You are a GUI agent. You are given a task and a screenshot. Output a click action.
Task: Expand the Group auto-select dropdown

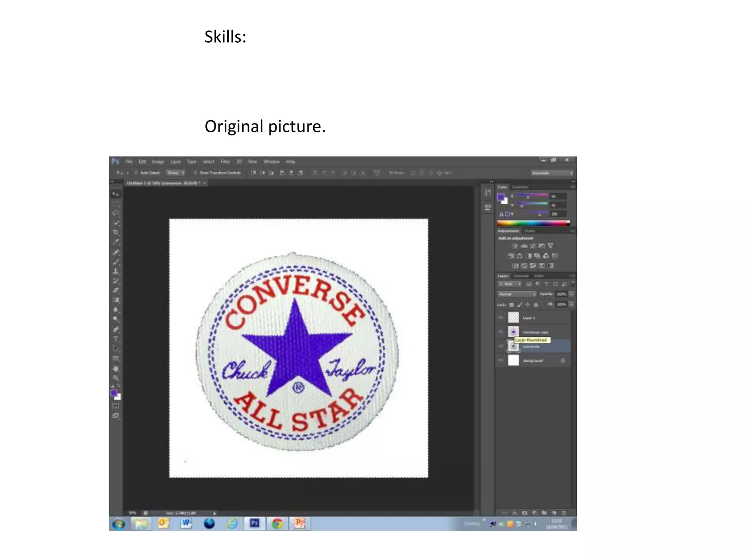click(x=176, y=173)
